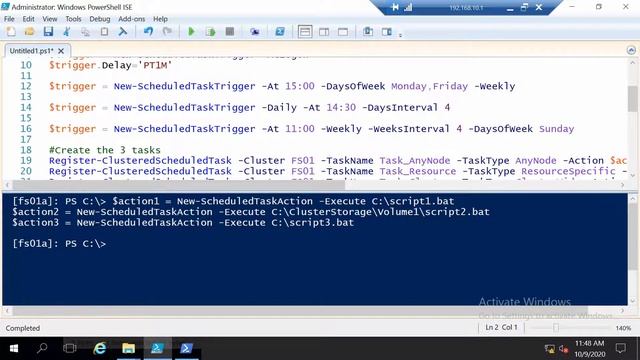Screen dimensions: 640x360
Task: Click 'ResourceSpecific' on line 20
Action: [x=568, y=171]
